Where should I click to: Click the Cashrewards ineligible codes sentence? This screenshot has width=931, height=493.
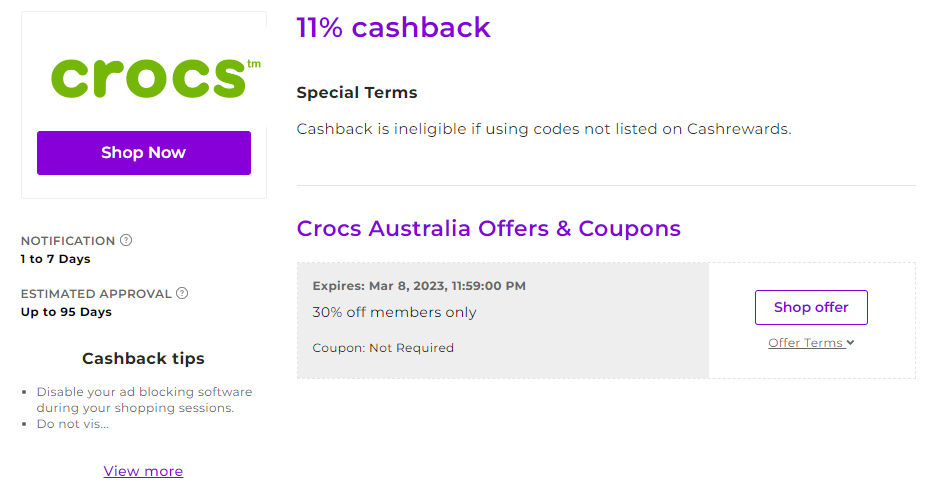(544, 129)
